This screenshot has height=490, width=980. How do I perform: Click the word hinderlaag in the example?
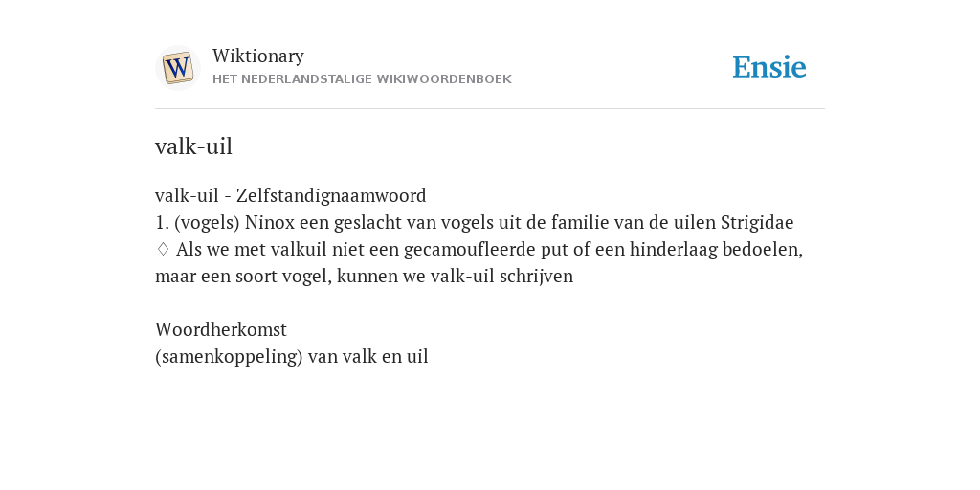click(673, 250)
